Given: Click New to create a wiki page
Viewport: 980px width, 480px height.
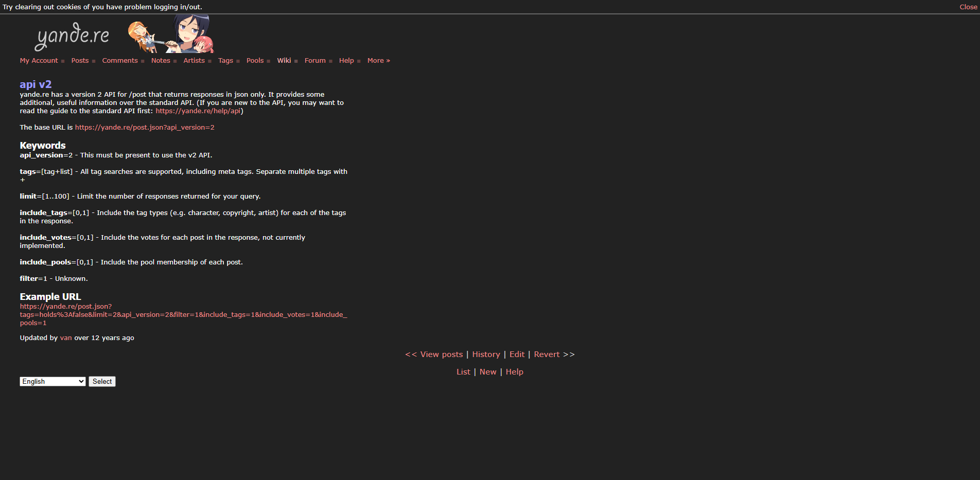Looking at the screenshot, I should pos(487,371).
